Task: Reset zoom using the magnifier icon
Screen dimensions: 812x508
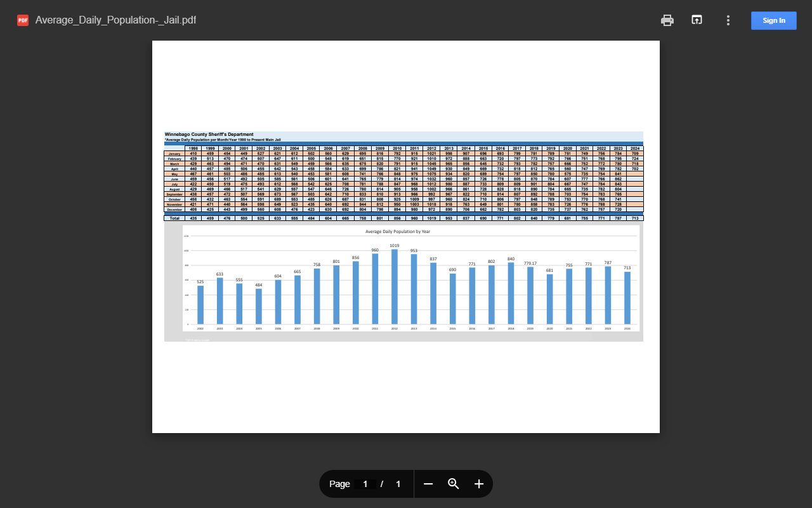Action: point(454,484)
